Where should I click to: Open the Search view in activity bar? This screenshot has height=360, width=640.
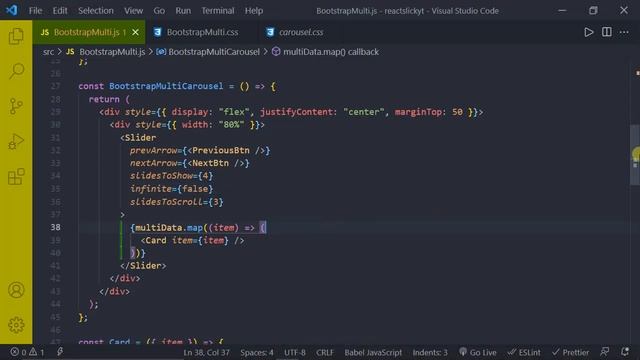[16, 71]
